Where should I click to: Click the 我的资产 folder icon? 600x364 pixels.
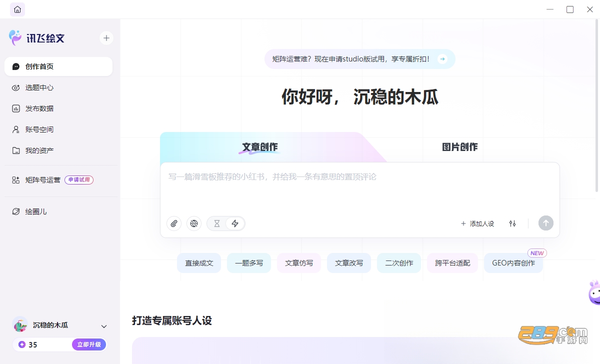(x=16, y=150)
